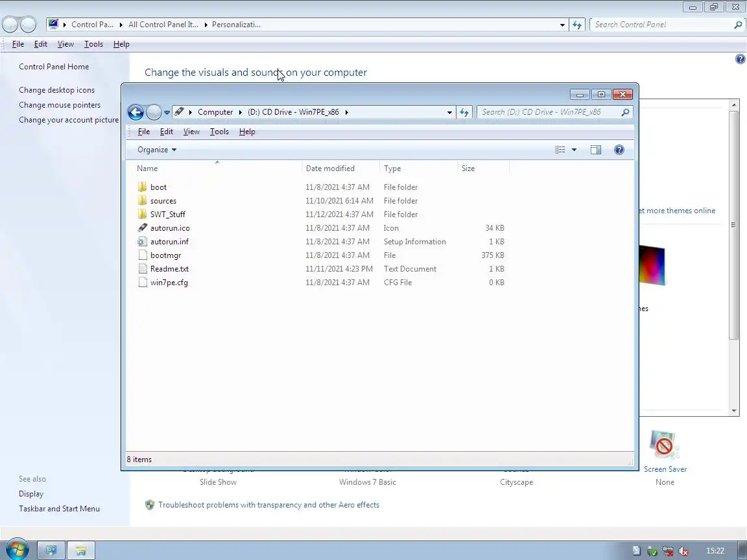Open the View menu in CD Drive window
The height and width of the screenshot is (560, 747).
click(191, 132)
